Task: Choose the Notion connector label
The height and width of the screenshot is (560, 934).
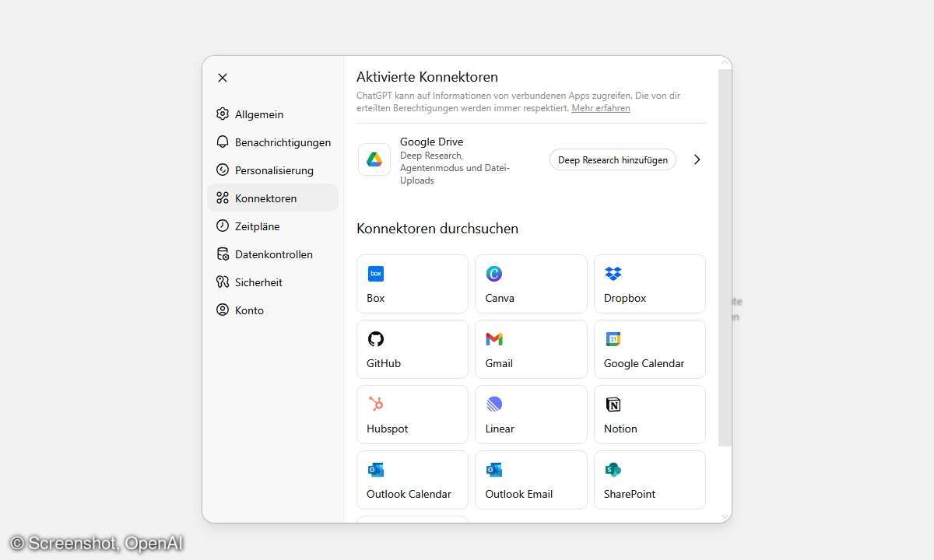Action: pyautogui.click(x=620, y=429)
